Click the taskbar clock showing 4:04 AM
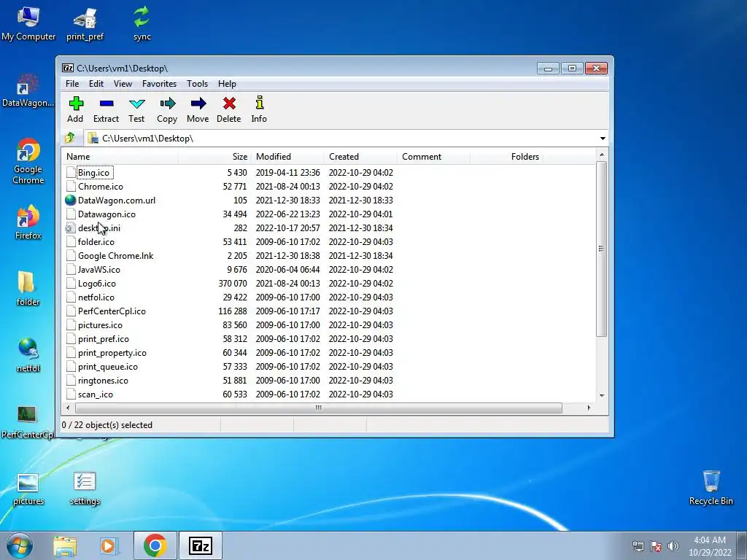Screen dimensions: 747x560 pyautogui.click(x=710, y=546)
